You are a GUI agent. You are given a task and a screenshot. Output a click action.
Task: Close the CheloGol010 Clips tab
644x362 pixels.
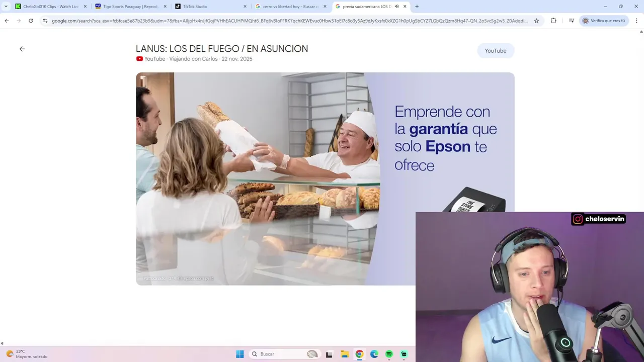point(85,7)
